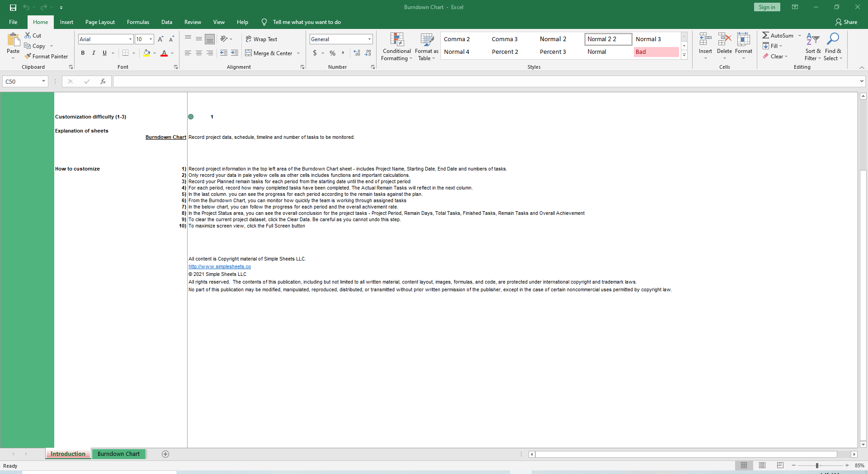Click the Increase Indent icon
The width and height of the screenshot is (868, 474).
(x=235, y=53)
